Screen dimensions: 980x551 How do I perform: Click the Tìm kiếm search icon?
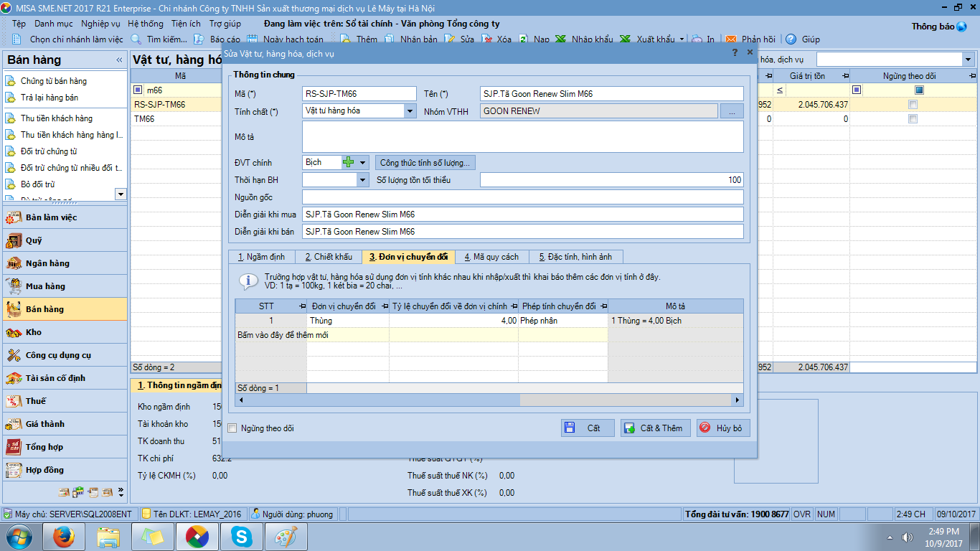[x=136, y=39]
